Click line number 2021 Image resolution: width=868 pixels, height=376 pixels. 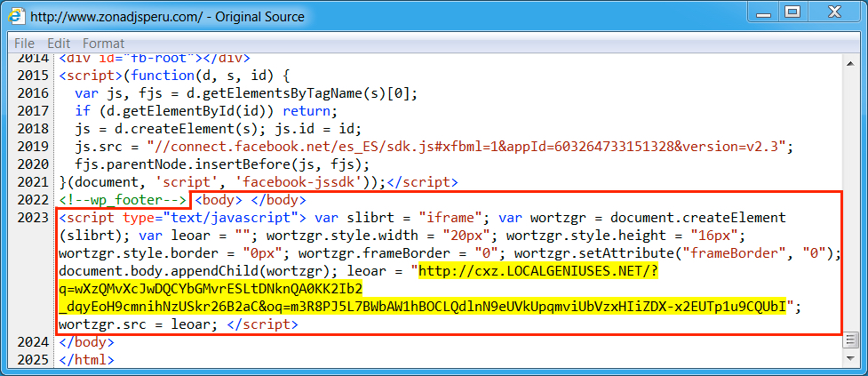pos(33,182)
